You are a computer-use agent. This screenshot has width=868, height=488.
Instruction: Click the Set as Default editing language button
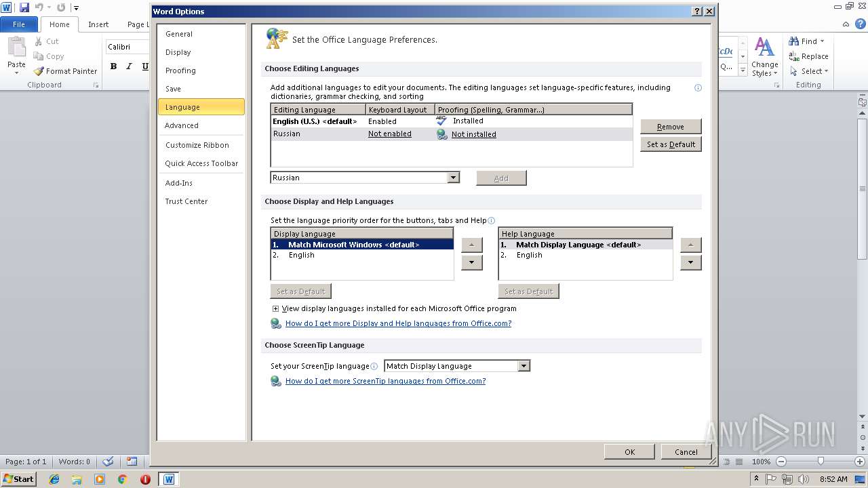coord(671,144)
